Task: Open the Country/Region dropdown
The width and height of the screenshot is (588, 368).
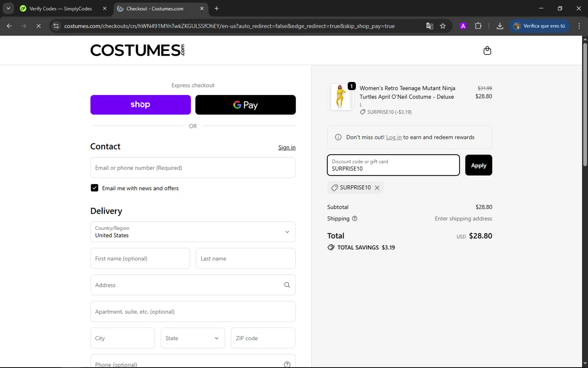Action: 193,232
